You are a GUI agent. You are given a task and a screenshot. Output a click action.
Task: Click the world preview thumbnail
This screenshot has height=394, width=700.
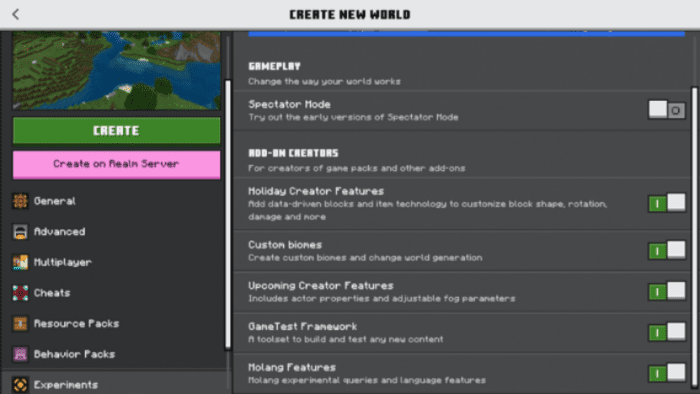[x=117, y=71]
